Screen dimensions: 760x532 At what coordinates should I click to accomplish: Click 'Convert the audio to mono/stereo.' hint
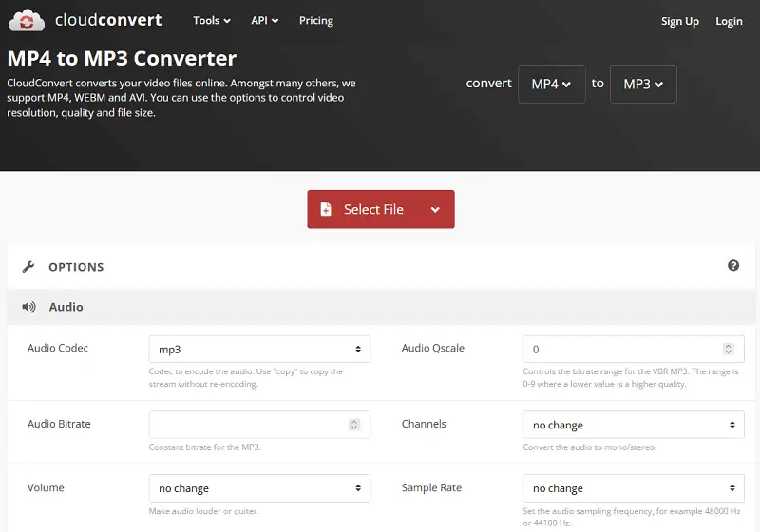589,447
